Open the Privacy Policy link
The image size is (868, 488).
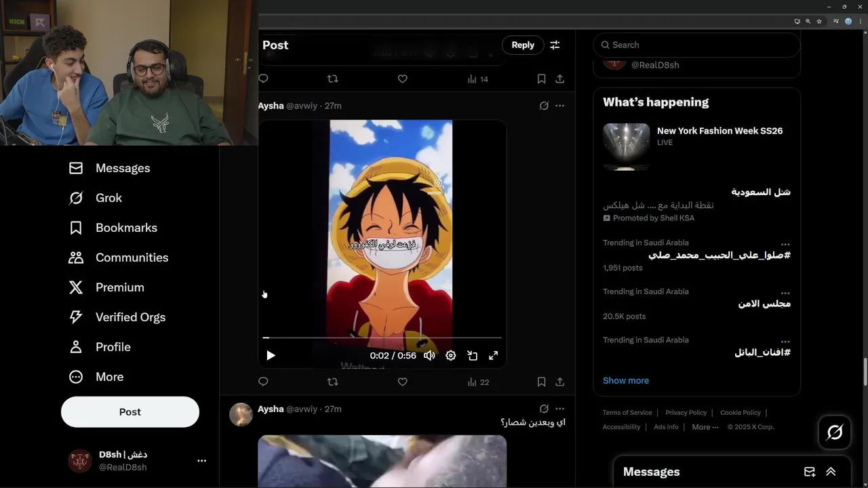pyautogui.click(x=686, y=412)
